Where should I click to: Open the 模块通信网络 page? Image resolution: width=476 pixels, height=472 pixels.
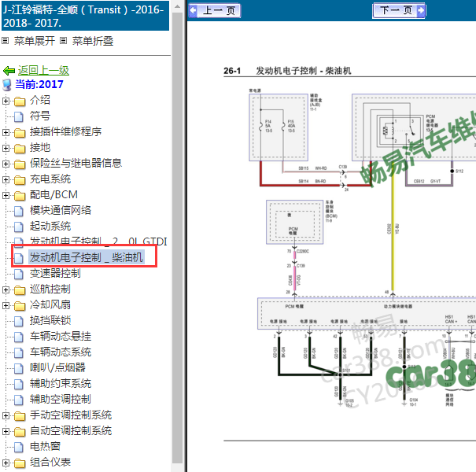[x=61, y=210]
